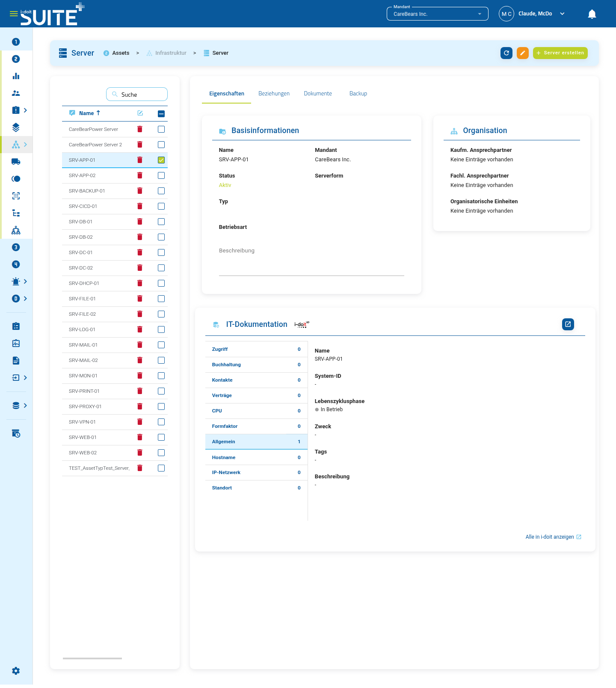Click the refresh button in Server header
Image resolution: width=616 pixels, height=688 pixels.
[x=506, y=53]
